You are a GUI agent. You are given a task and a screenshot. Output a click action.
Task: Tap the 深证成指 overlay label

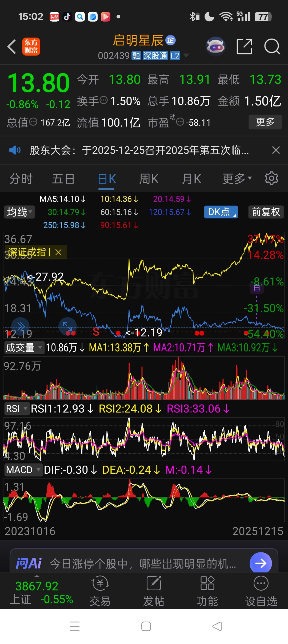(27, 252)
